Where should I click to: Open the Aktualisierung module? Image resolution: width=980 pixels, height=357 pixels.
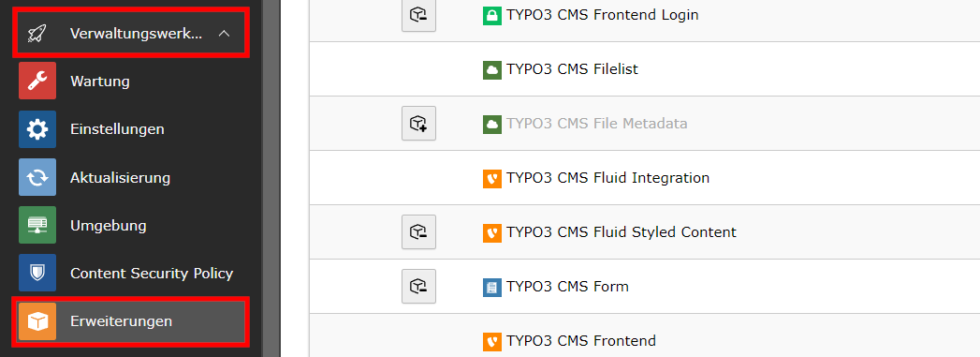[132, 177]
